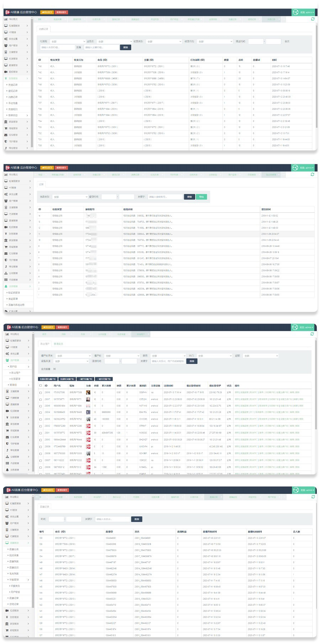Switch to tab beside 本站用户 tab
This screenshot has width=320, height=644.
coord(58,344)
